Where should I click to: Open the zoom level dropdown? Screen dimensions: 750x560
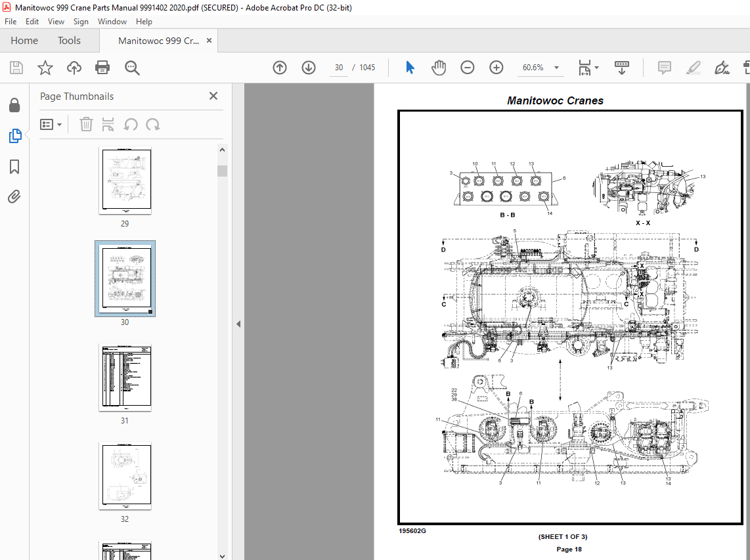point(556,68)
